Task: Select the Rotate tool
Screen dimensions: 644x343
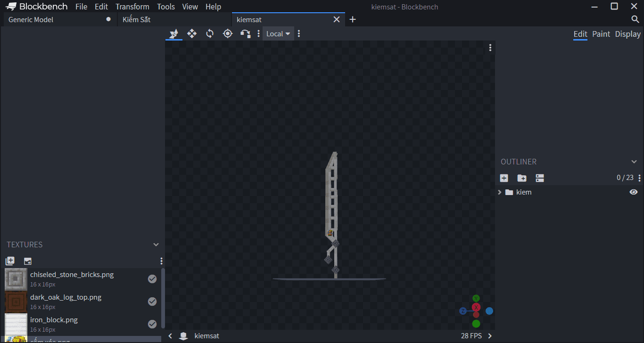Action: click(210, 33)
